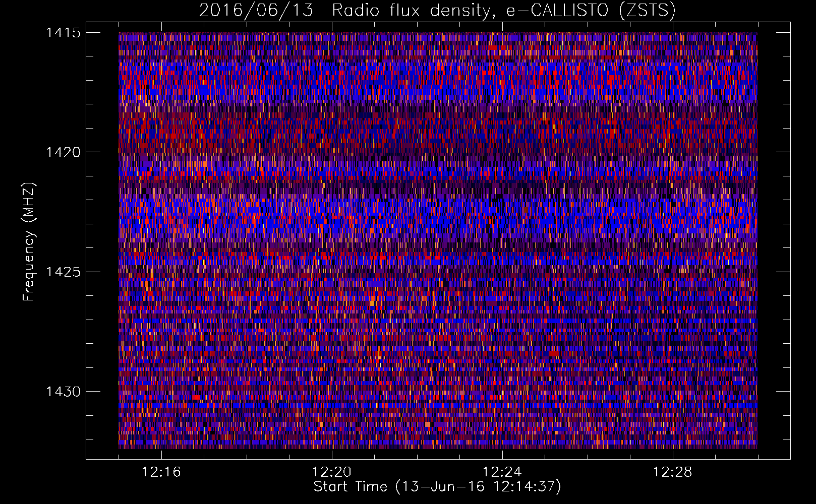
Task: Click the 1420 frequency axis label
Action: pos(63,152)
